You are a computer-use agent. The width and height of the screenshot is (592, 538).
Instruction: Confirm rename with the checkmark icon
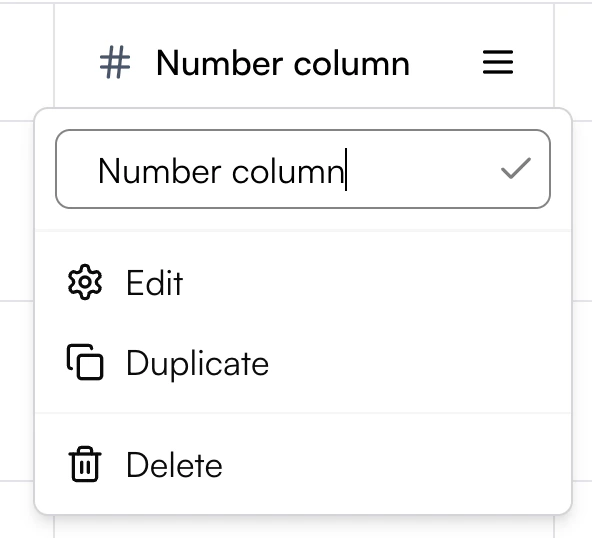(x=516, y=168)
